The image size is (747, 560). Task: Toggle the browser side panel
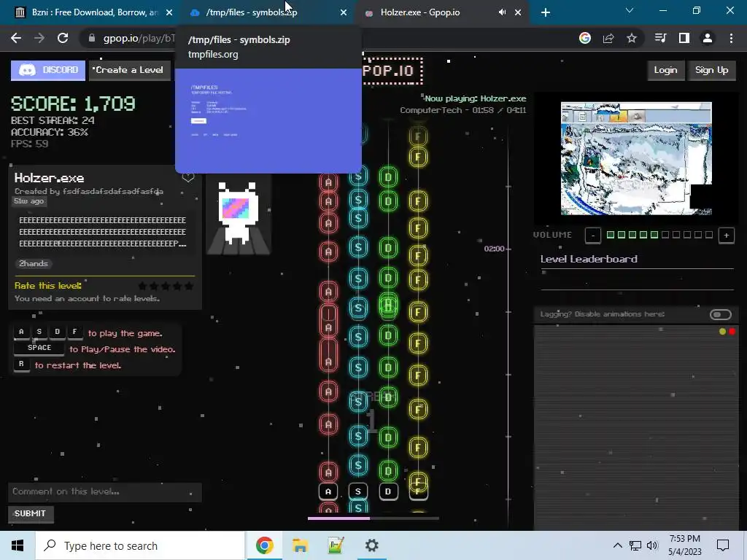pos(684,38)
